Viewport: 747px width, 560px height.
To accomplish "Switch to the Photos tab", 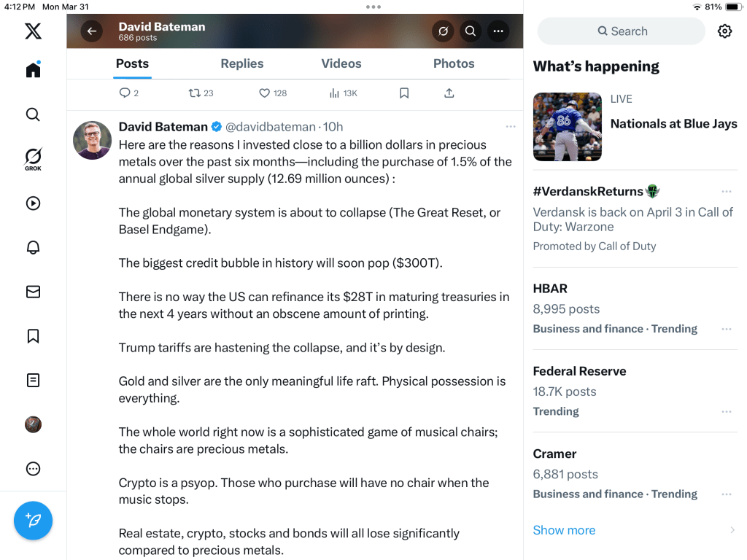I will pos(454,63).
